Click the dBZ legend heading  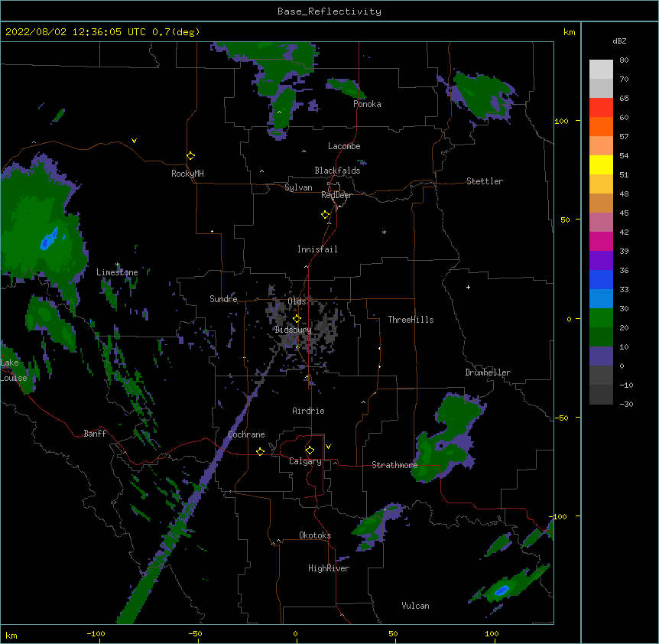click(619, 41)
